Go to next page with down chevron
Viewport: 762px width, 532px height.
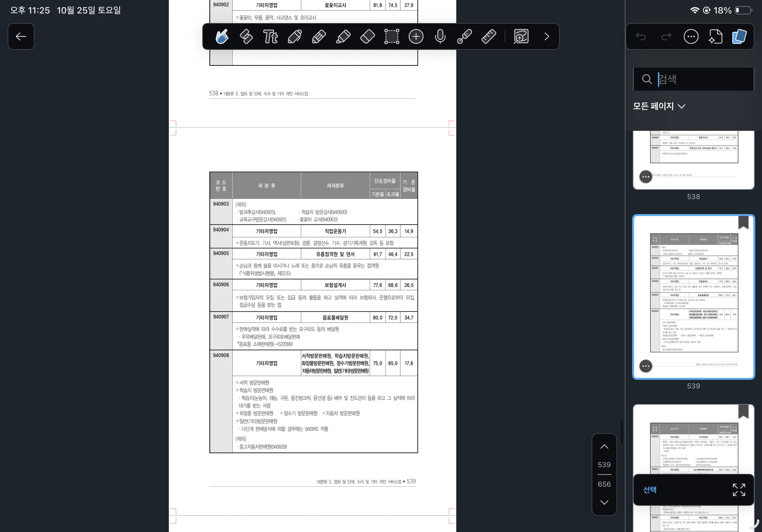604,502
